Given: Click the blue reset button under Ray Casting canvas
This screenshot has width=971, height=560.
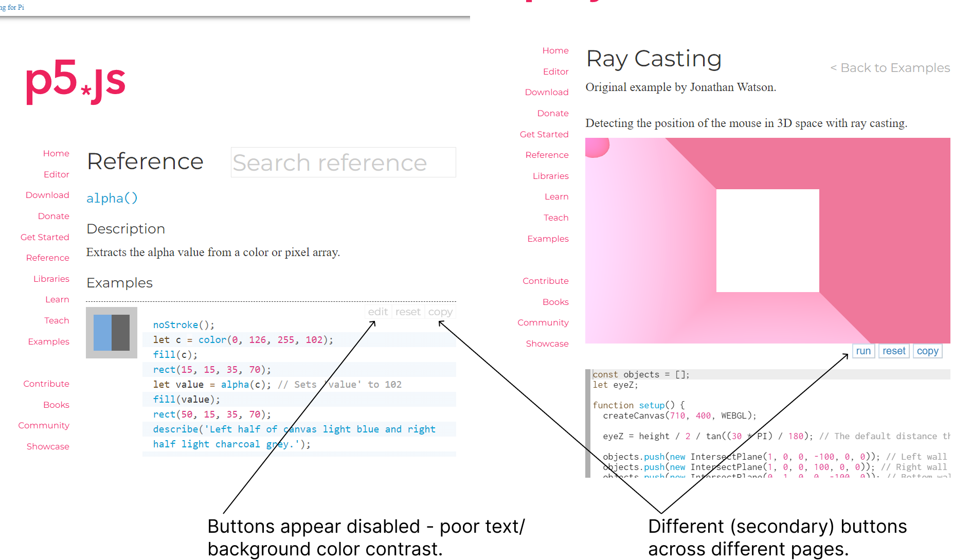Looking at the screenshot, I should click(x=894, y=351).
